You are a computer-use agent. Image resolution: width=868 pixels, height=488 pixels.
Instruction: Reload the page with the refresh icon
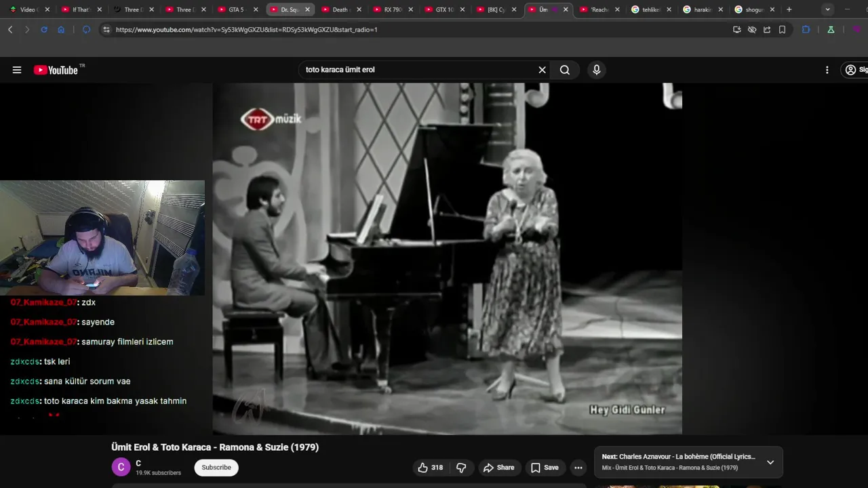pos(44,30)
